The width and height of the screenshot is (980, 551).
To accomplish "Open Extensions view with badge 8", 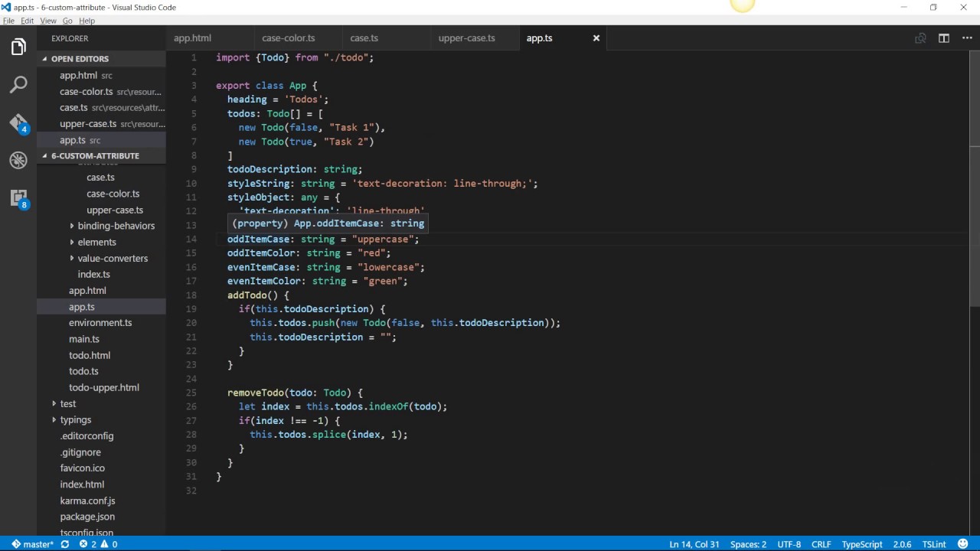I will point(18,197).
